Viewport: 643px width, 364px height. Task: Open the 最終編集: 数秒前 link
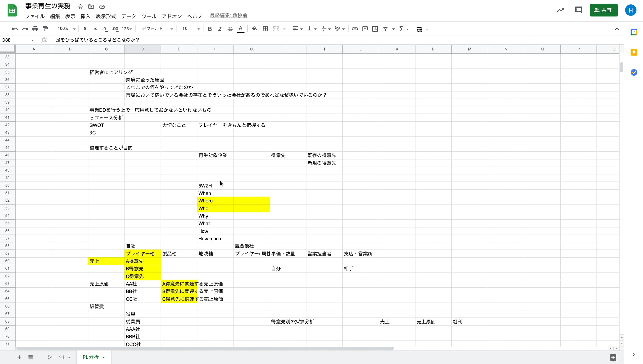(x=228, y=16)
